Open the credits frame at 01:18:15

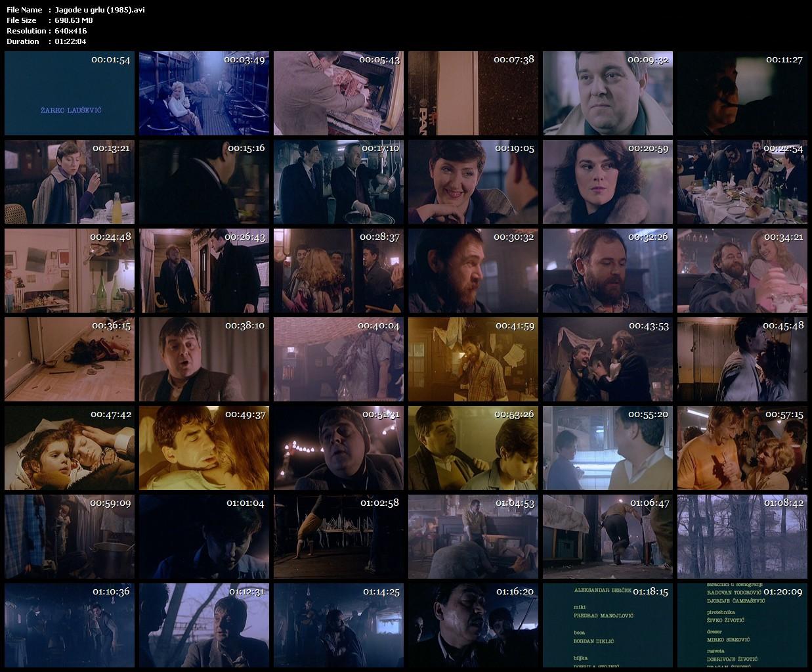click(608, 625)
